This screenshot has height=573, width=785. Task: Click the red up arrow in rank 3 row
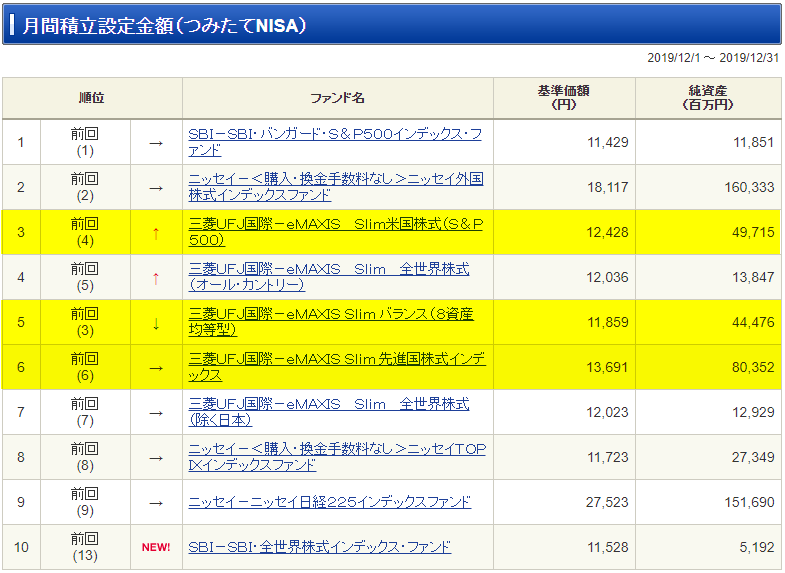coord(156,233)
